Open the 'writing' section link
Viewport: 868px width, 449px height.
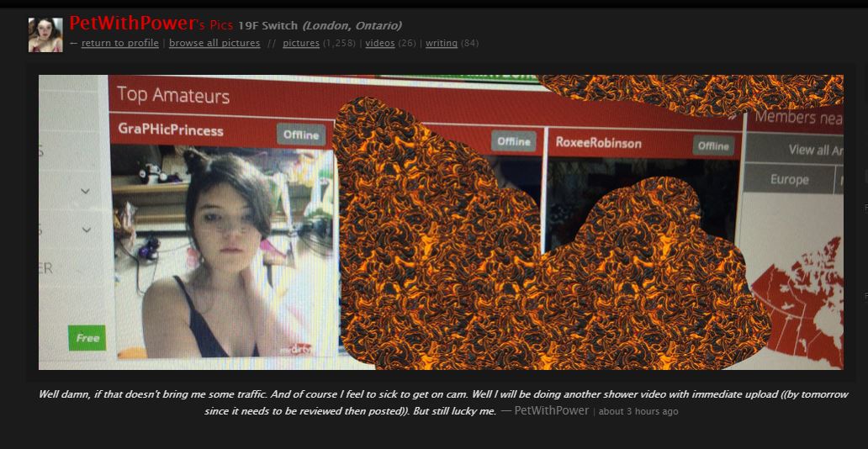pyautogui.click(x=442, y=43)
